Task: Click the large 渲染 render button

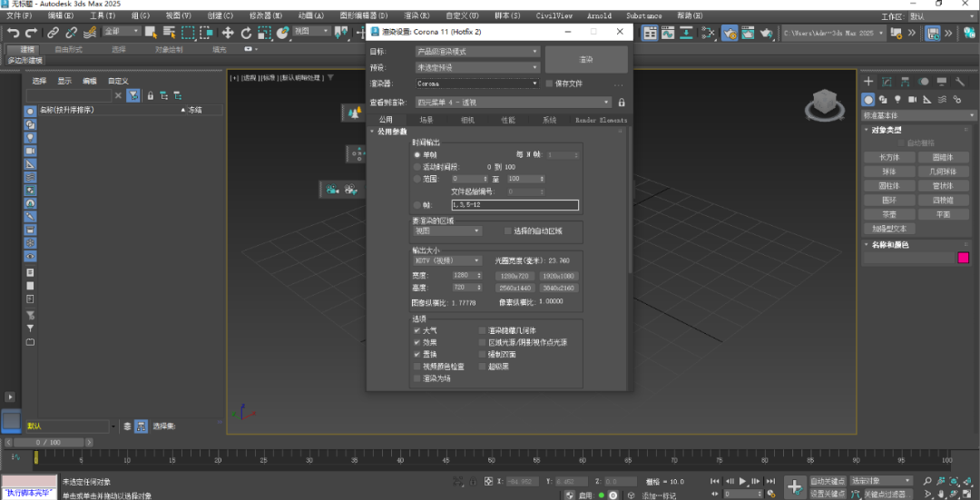Action: (586, 59)
